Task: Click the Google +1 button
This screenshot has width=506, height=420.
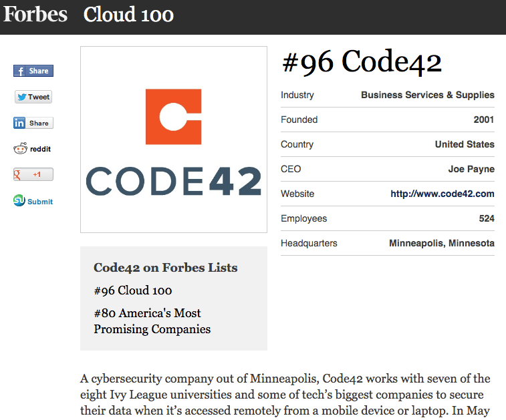Action: 33,174
